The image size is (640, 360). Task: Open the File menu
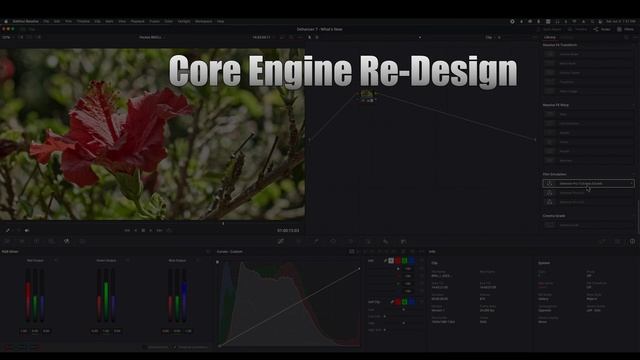point(46,21)
